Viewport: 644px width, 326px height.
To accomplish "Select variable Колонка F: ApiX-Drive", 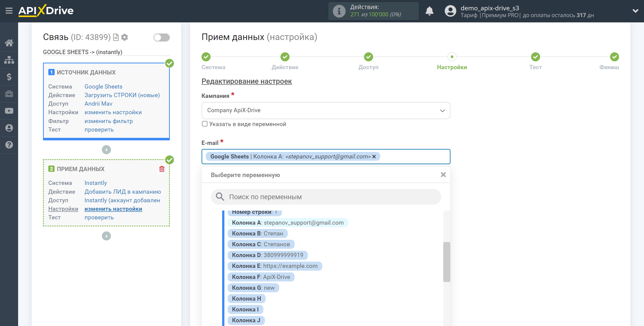I will tap(261, 277).
